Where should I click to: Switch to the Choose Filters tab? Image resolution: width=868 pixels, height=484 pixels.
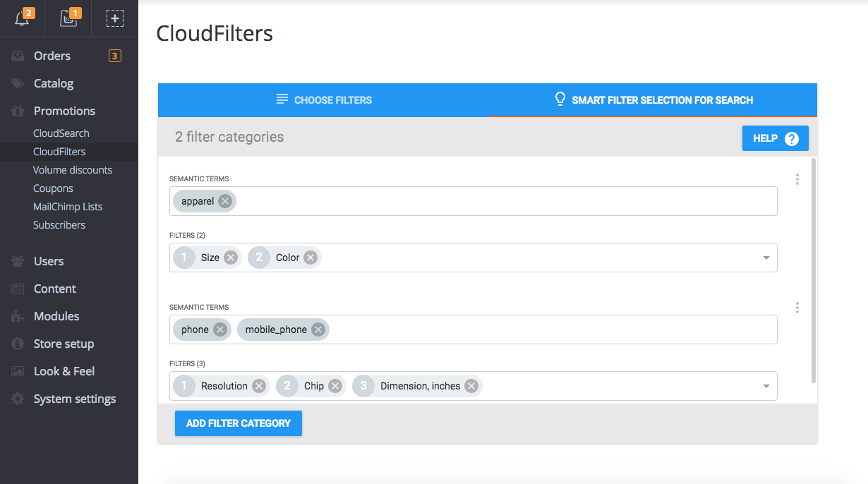coord(324,100)
